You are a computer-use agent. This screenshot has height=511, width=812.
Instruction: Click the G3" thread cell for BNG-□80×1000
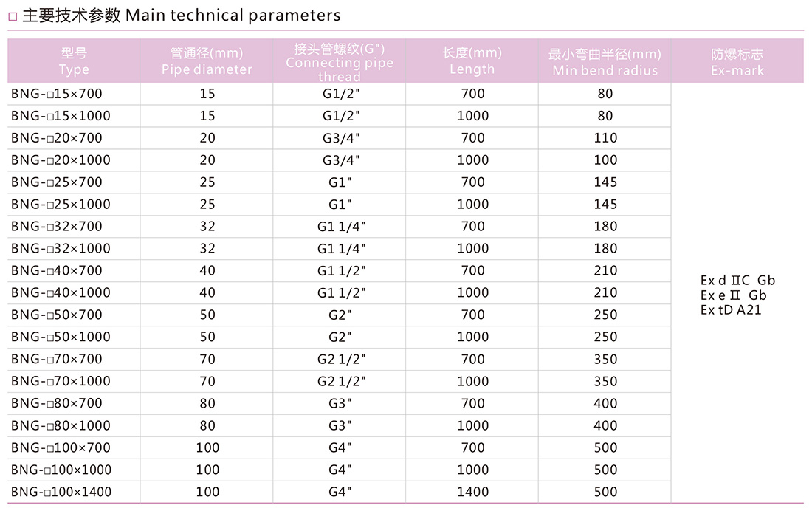[340, 425]
